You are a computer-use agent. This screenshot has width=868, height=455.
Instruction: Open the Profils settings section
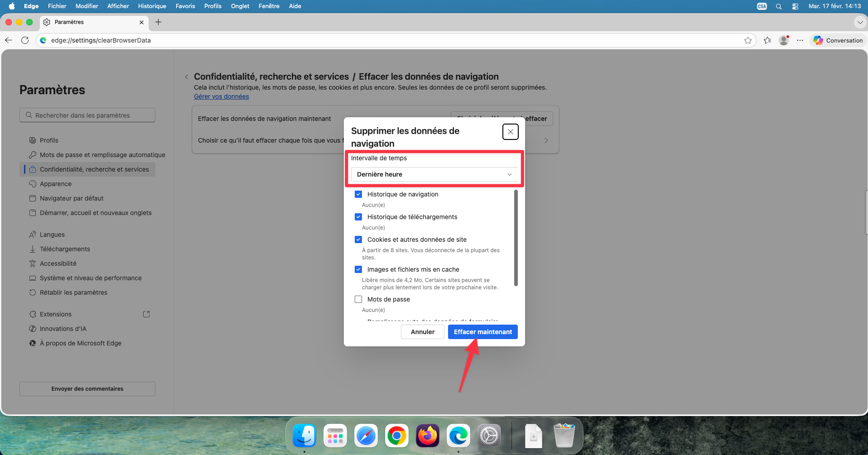[x=87, y=140]
